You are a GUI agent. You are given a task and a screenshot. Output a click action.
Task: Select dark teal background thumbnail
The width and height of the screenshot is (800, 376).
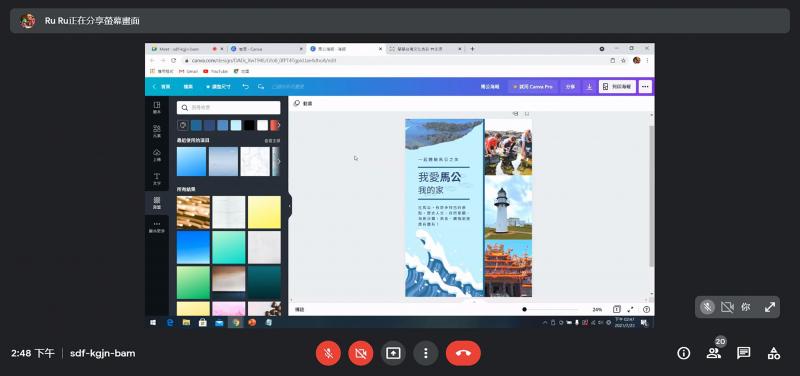[264, 283]
